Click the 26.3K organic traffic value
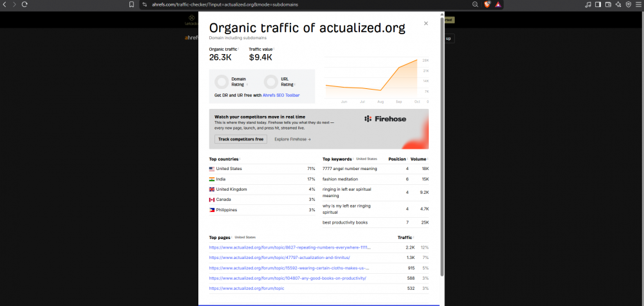Screen dimensions: 644x306 (x=220, y=57)
